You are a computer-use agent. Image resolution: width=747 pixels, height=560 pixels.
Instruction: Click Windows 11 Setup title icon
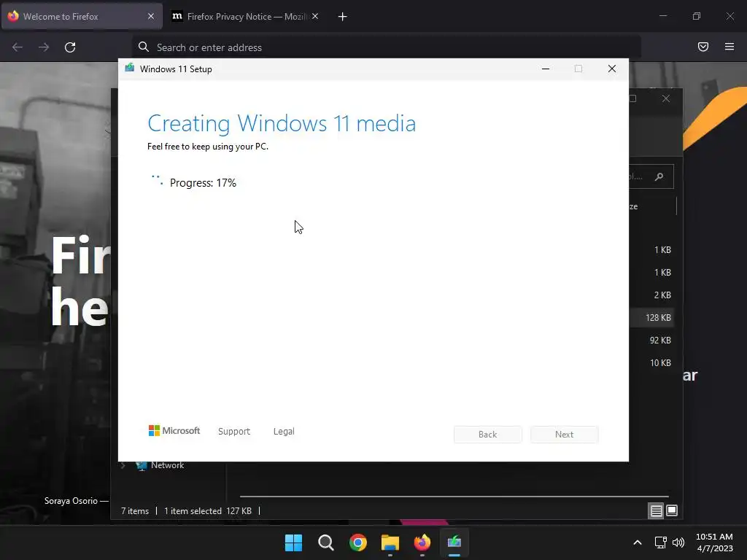130,68
